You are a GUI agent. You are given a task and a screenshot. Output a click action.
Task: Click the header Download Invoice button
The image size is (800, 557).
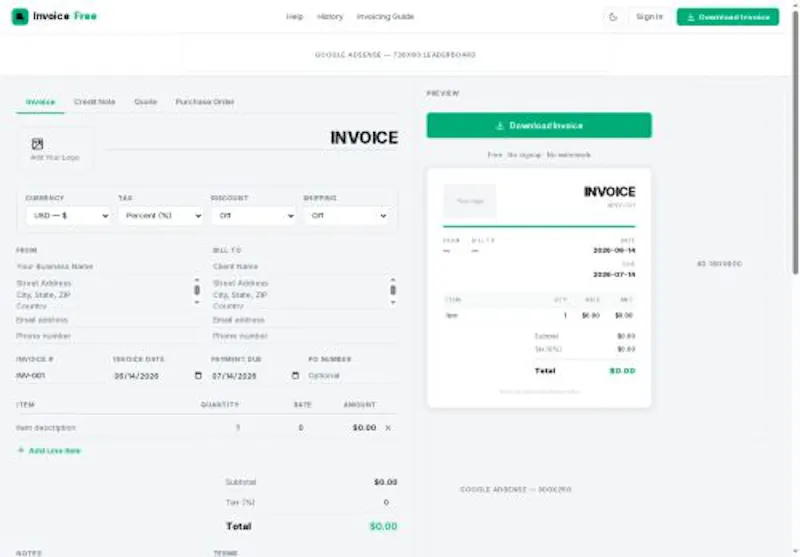tap(728, 17)
